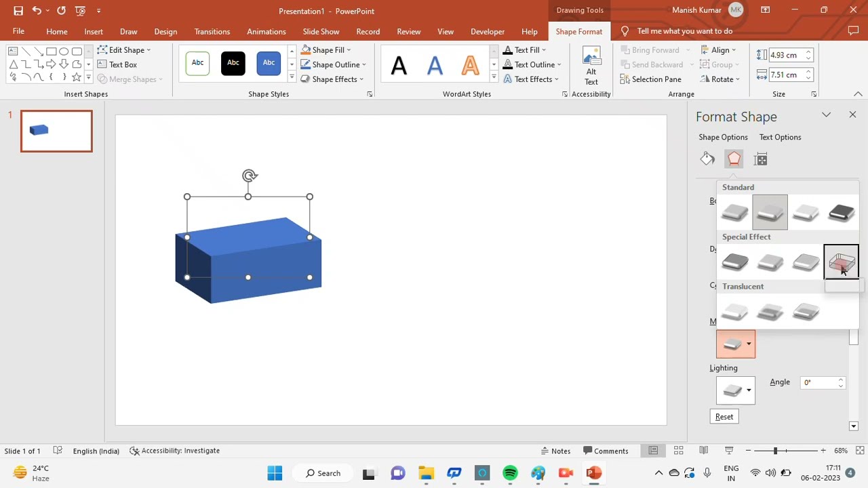Expand the Edit Shape dropdown
Viewport: 868px width, 488px height.
click(x=124, y=50)
